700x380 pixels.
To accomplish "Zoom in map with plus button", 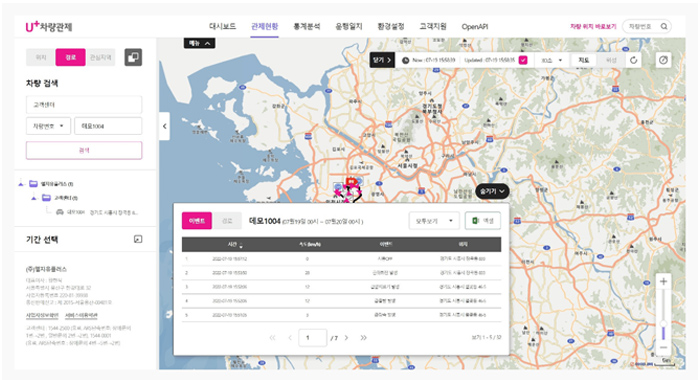I will 663,281.
